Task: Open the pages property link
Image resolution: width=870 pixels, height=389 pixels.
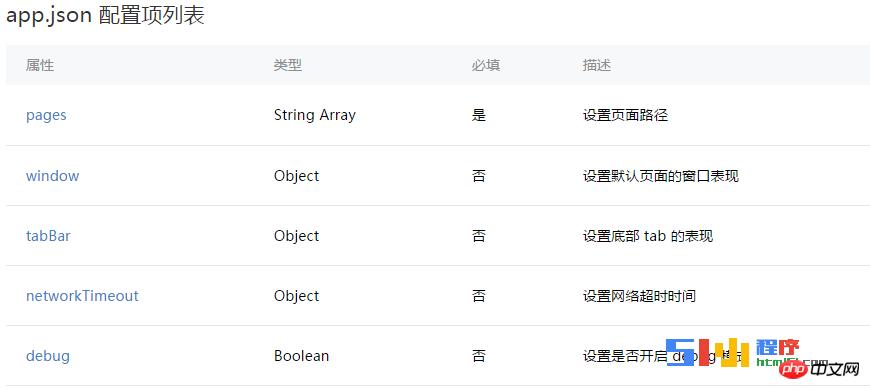Action: (46, 115)
